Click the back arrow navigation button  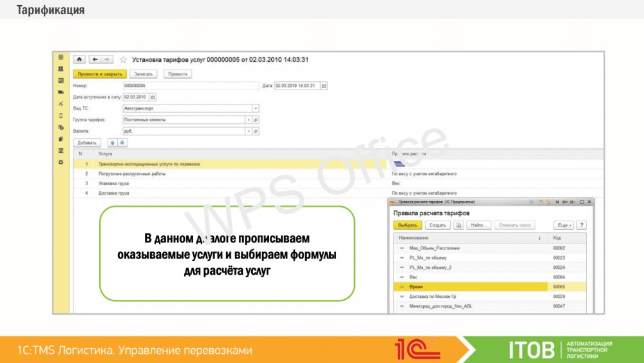(95, 59)
